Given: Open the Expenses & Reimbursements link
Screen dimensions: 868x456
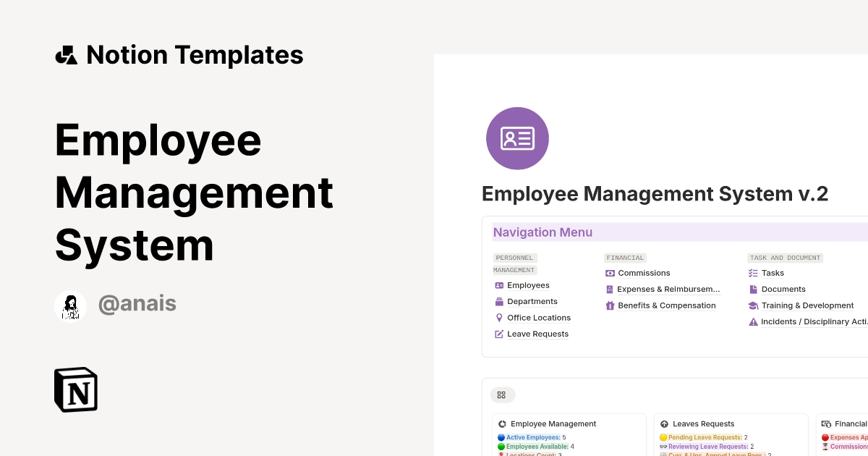Looking at the screenshot, I should pos(668,289).
